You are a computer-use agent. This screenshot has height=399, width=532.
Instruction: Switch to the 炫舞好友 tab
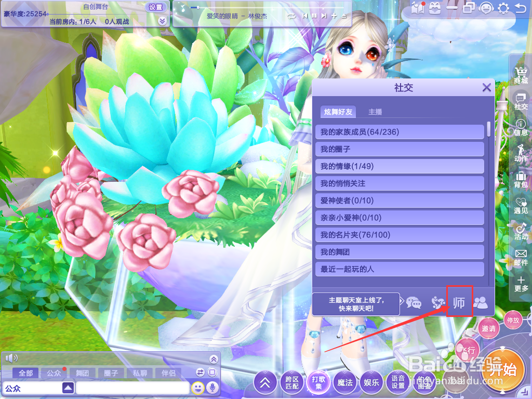pos(338,112)
